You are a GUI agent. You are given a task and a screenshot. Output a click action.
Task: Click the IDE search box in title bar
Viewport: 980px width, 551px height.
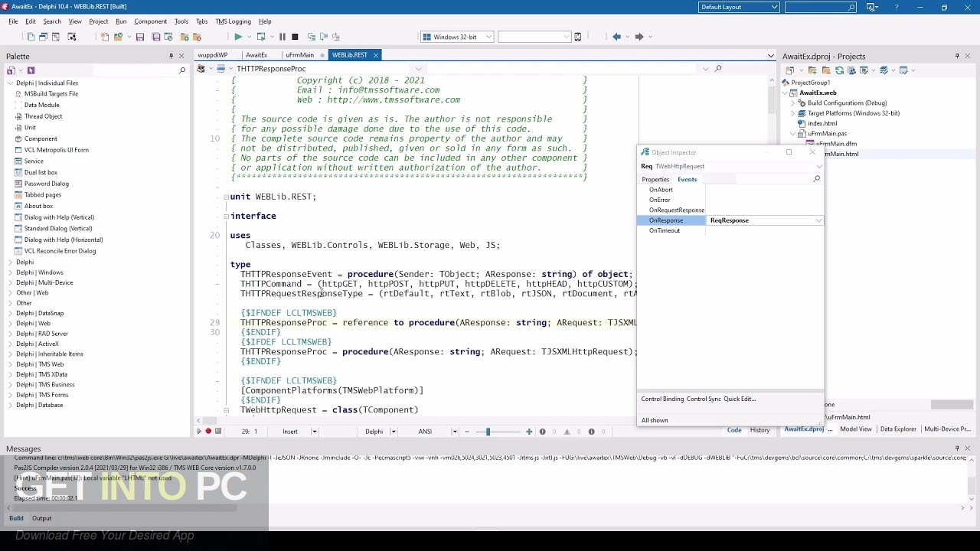pyautogui.click(x=820, y=8)
